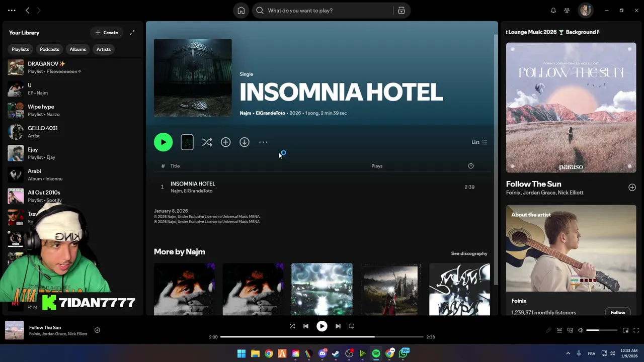Click the playback progress bar
Image resolution: width=644 pixels, height=362 pixels.
(x=322, y=337)
